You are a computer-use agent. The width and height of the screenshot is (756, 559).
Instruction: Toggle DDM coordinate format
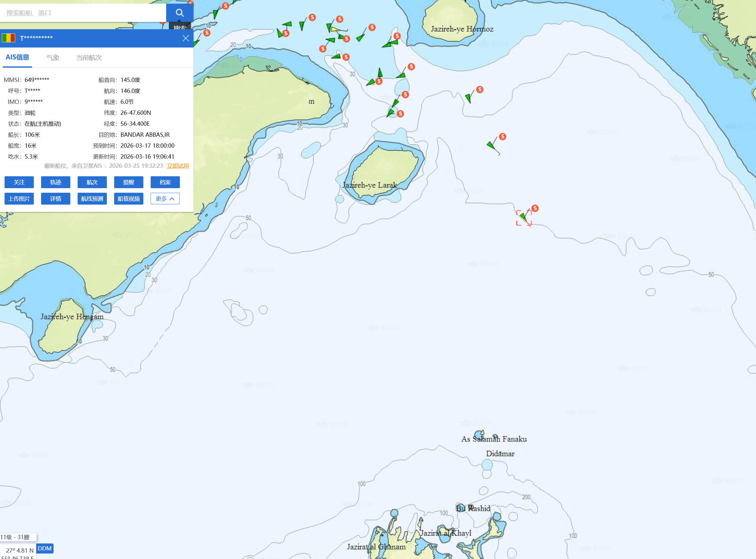(45, 548)
